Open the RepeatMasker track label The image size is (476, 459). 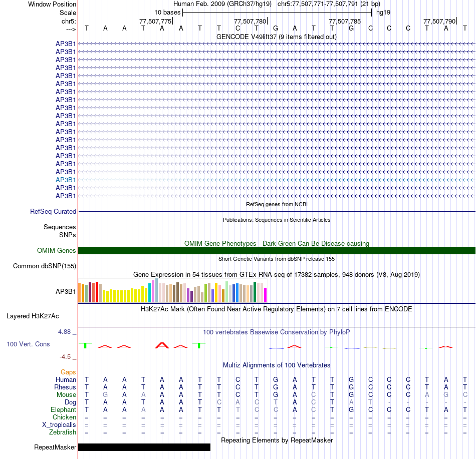[x=55, y=447]
